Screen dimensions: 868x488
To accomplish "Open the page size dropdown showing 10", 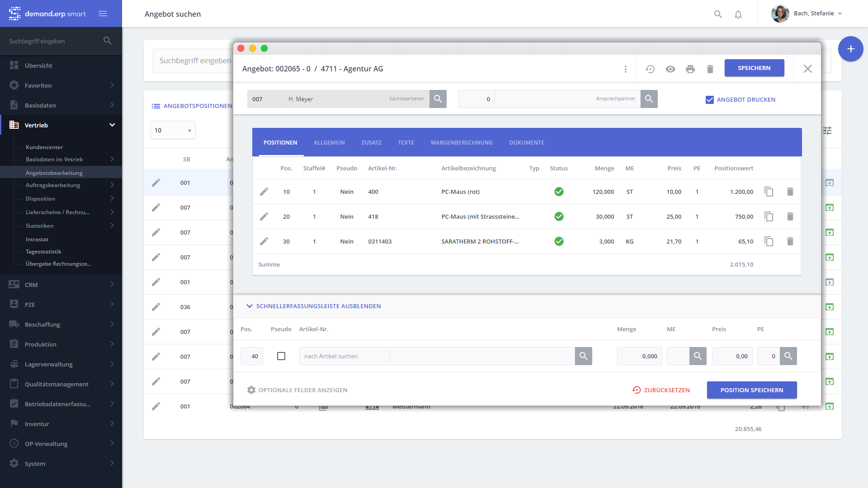I will pos(173,130).
